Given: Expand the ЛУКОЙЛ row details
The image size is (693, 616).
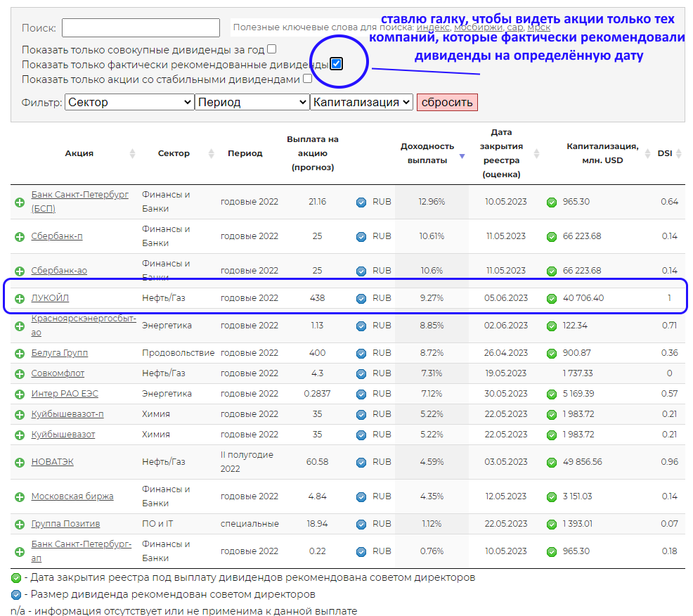Looking at the screenshot, I should pyautogui.click(x=20, y=299).
